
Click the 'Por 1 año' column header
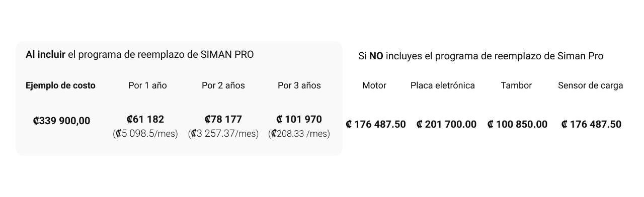(x=147, y=85)
